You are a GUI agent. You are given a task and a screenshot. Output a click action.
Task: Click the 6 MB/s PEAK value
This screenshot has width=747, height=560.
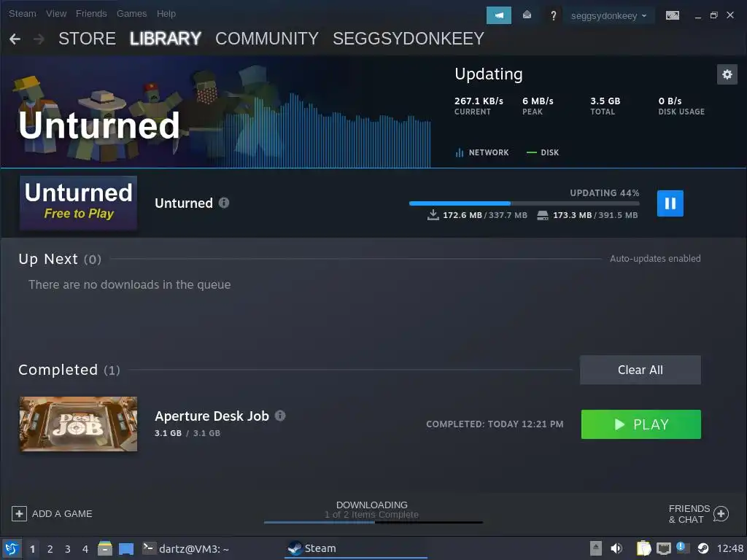(538, 101)
